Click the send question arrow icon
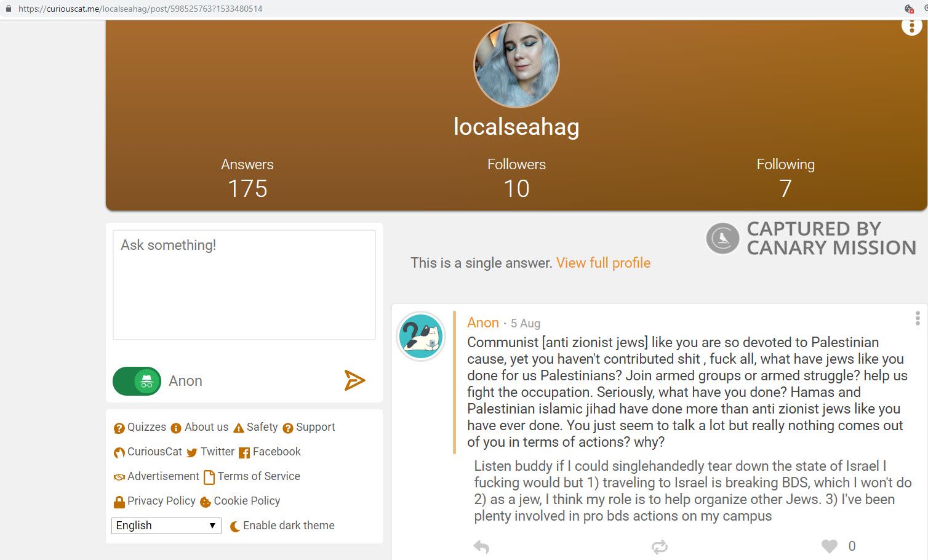928x560 pixels. pyautogui.click(x=354, y=380)
